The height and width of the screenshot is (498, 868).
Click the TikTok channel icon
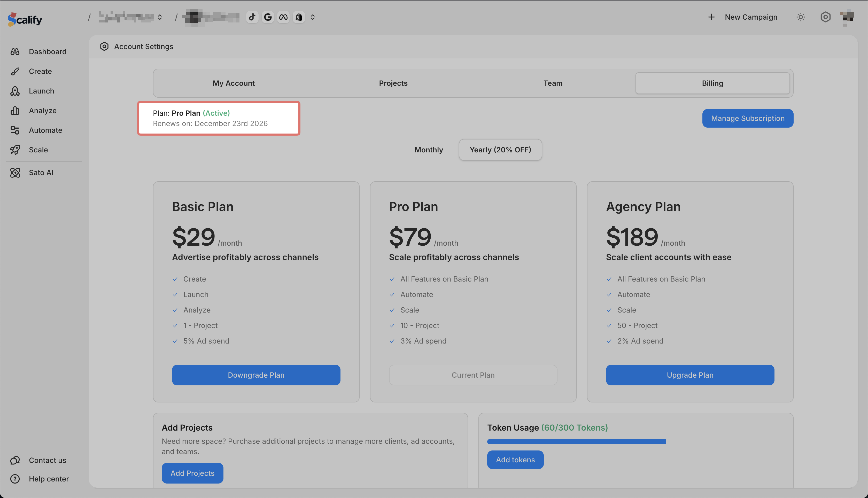tap(252, 17)
